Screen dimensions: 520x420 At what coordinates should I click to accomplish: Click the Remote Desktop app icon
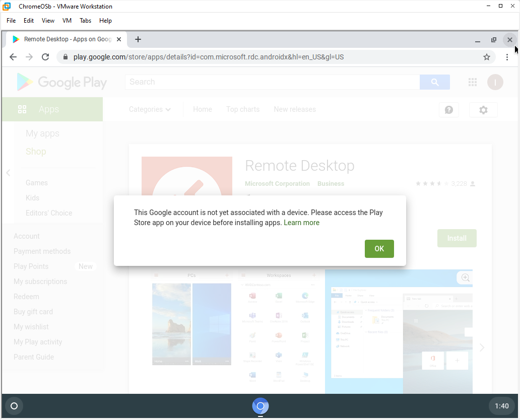coord(187,176)
